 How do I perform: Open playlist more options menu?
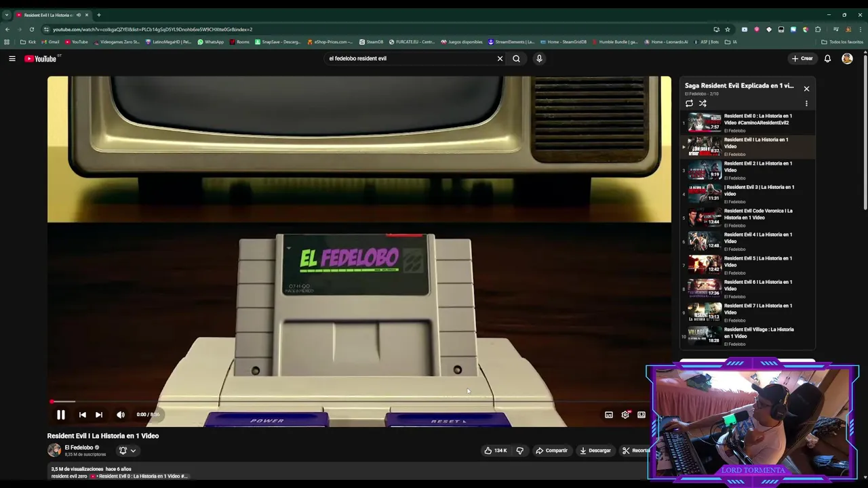806,104
